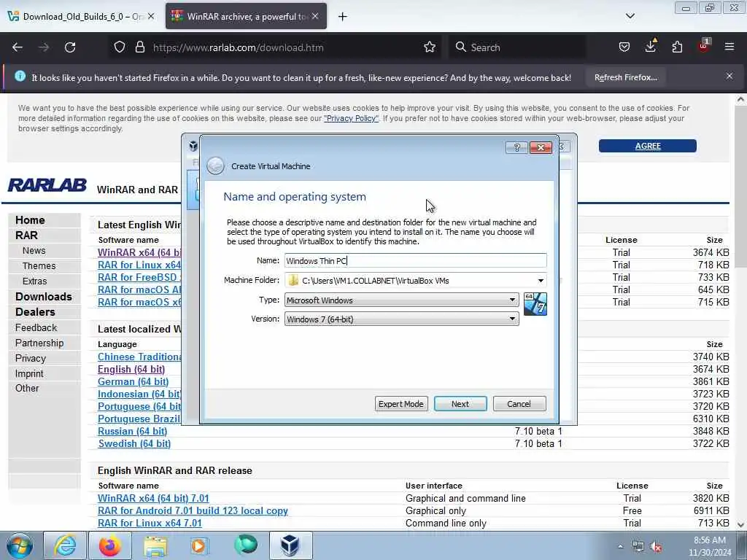Viewport: 747px width, 560px height.
Task: Click the VirtualBox cube taskbar icon
Action: tap(290, 545)
